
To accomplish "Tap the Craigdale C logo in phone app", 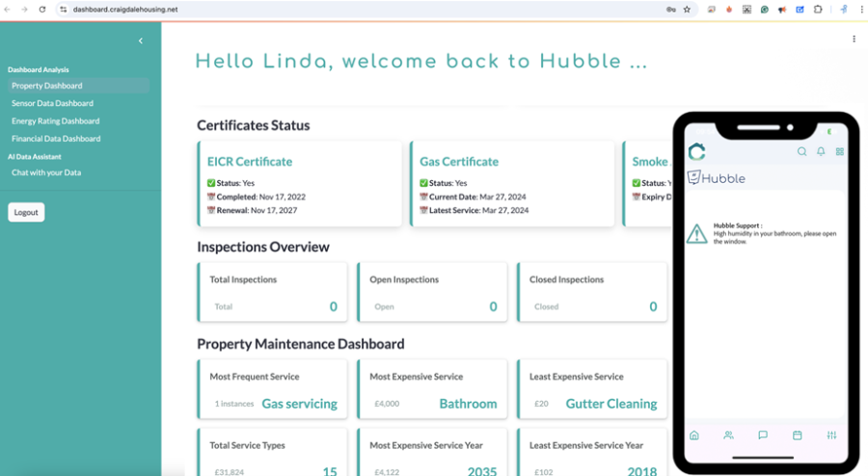I will click(x=697, y=151).
